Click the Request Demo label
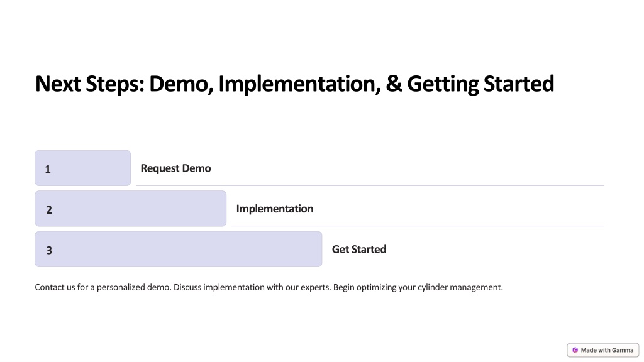Viewport: 644px width, 362px height. [176, 168]
